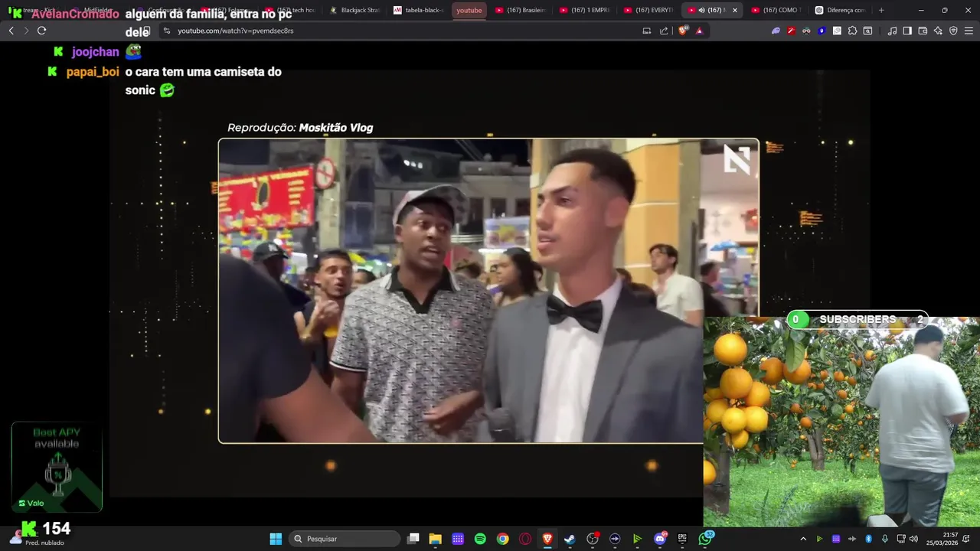The height and width of the screenshot is (551, 980).
Task: Click the Pesquisar taskbar search box
Action: [x=346, y=539]
